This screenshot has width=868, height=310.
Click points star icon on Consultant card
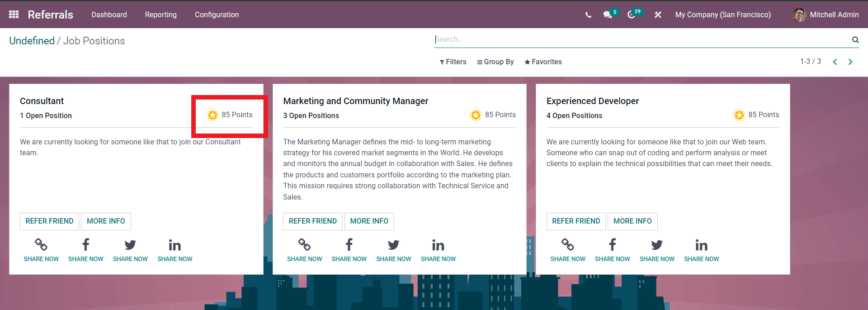tap(212, 115)
